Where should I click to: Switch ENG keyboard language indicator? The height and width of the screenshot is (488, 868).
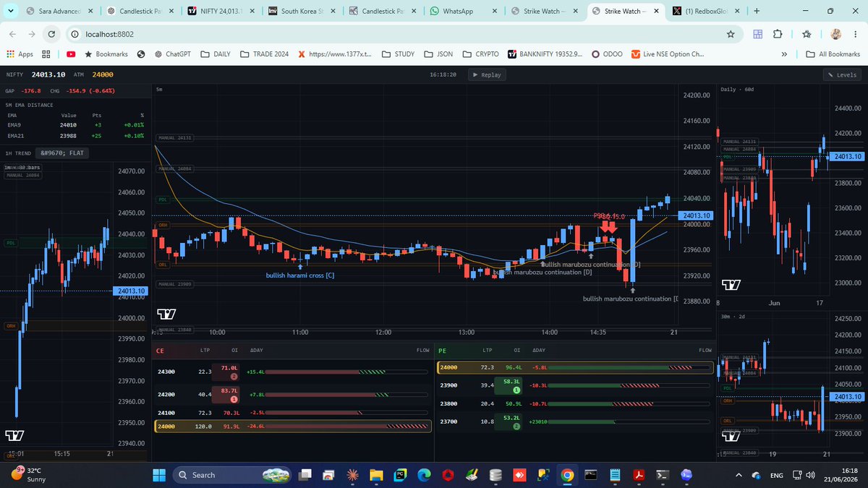click(776, 475)
